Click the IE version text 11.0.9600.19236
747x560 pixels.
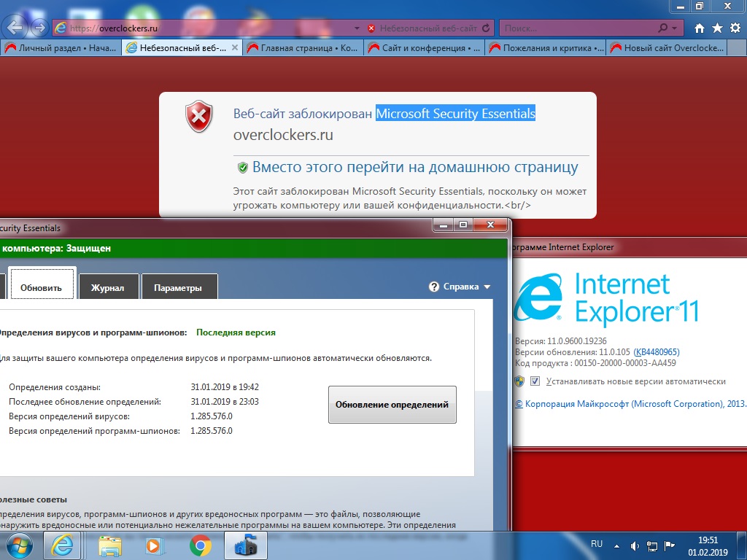pos(576,341)
